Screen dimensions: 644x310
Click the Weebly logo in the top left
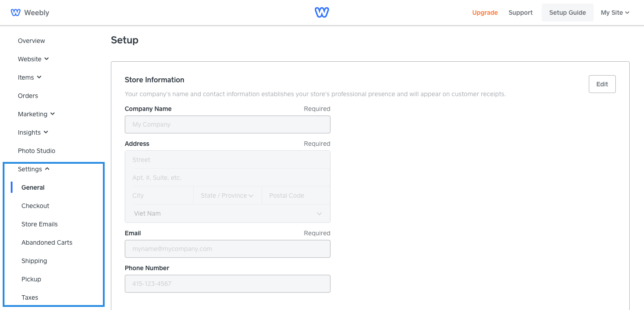pyautogui.click(x=30, y=12)
